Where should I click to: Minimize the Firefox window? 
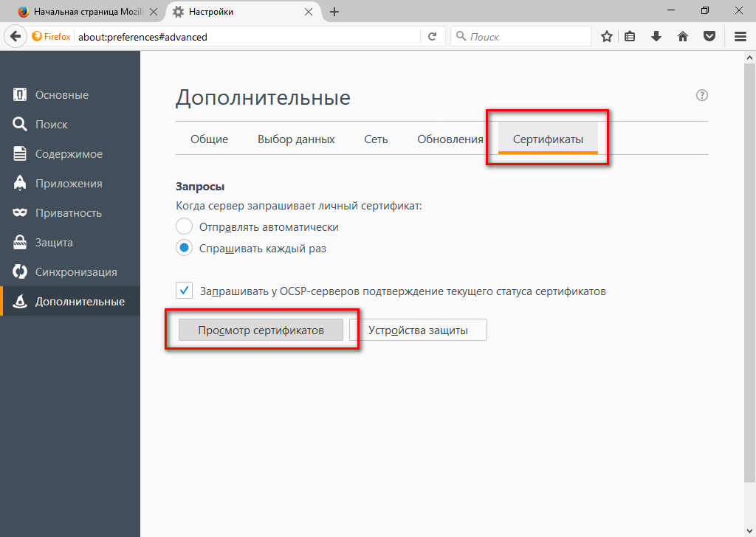coord(670,10)
